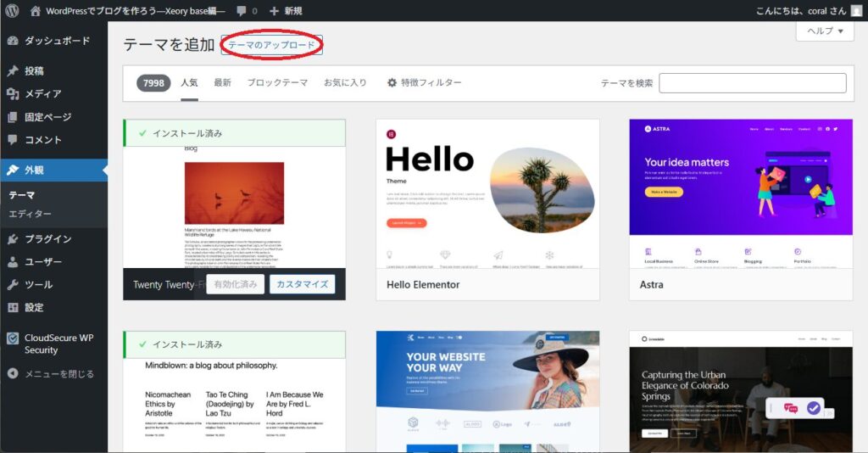
Task: Click the 有効化済み button
Action: (x=236, y=284)
